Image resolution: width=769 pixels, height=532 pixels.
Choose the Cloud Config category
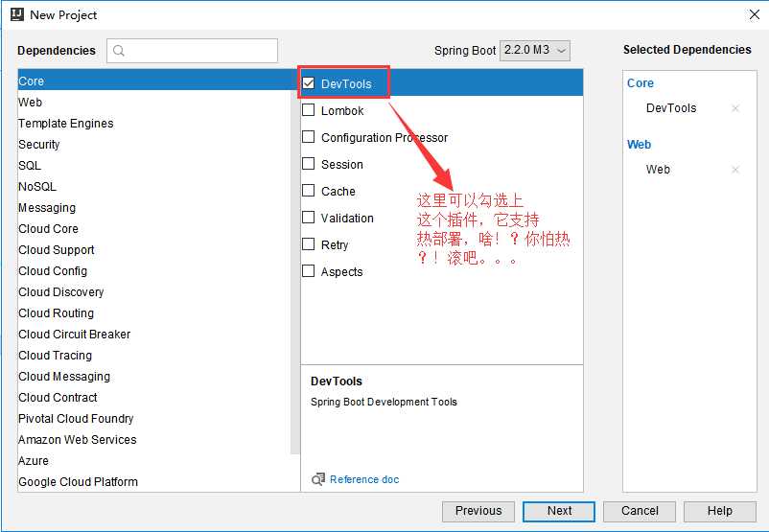click(x=154, y=270)
